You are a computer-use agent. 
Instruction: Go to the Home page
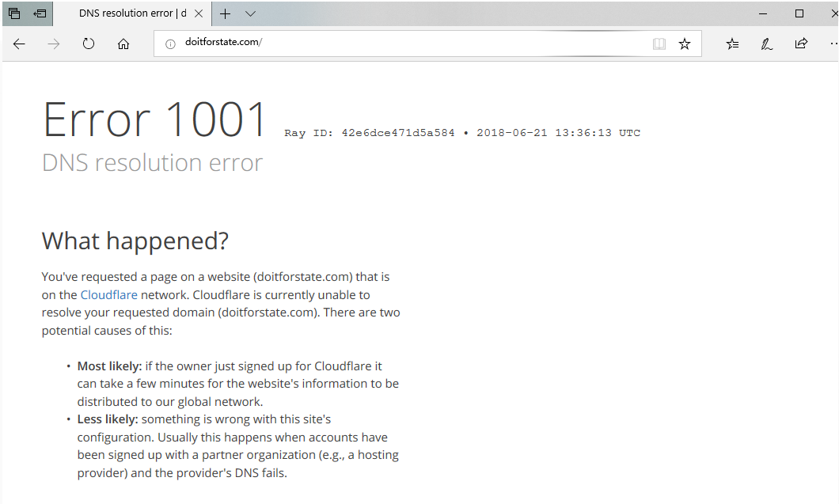[123, 44]
